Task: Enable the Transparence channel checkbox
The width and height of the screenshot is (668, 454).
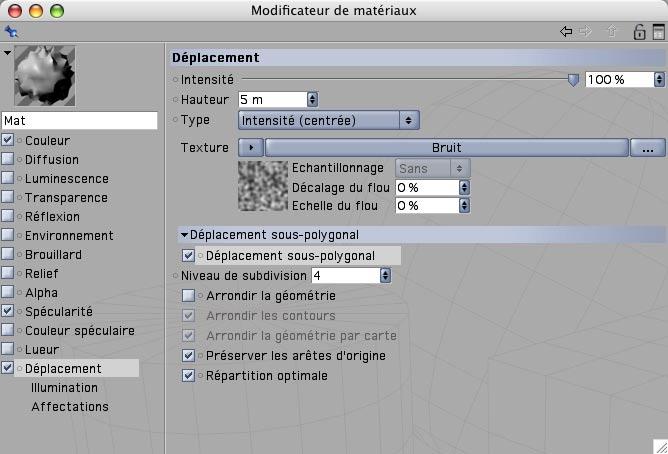Action: [x=8, y=197]
